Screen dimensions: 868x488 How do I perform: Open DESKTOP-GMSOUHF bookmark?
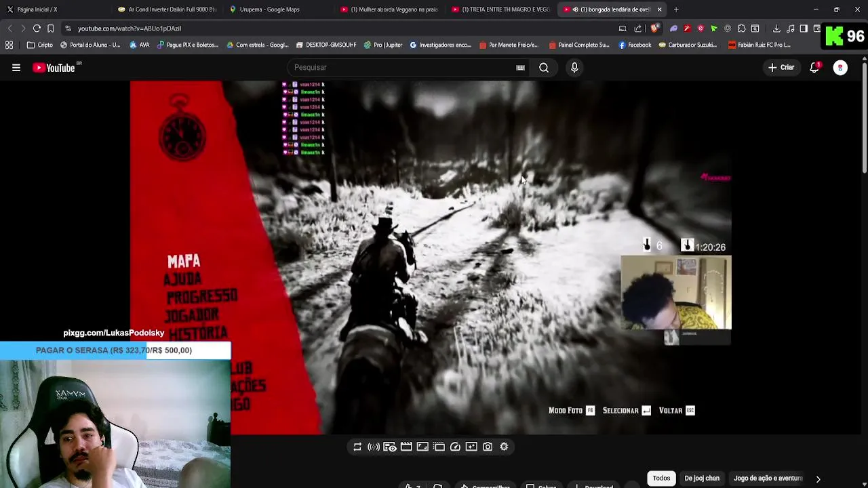(326, 45)
